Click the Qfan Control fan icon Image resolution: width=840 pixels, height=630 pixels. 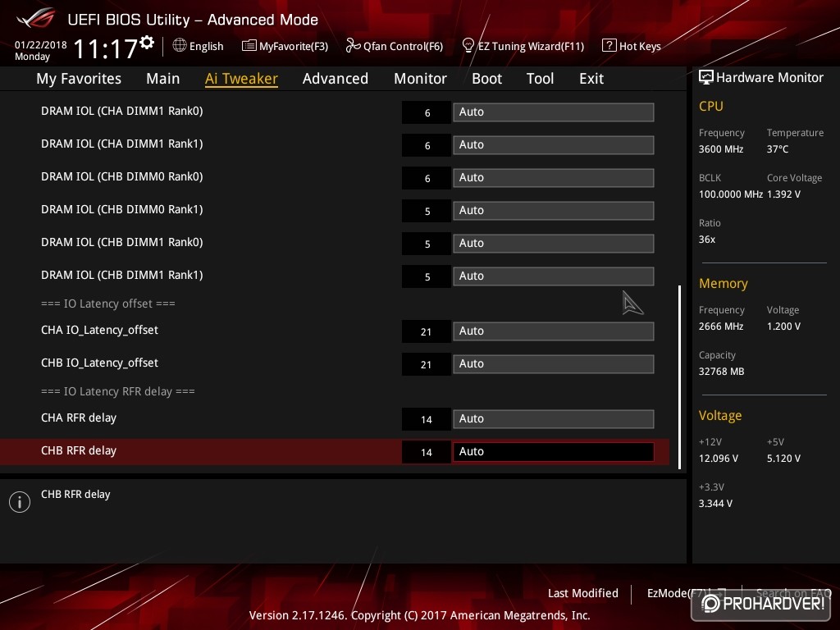tap(353, 46)
